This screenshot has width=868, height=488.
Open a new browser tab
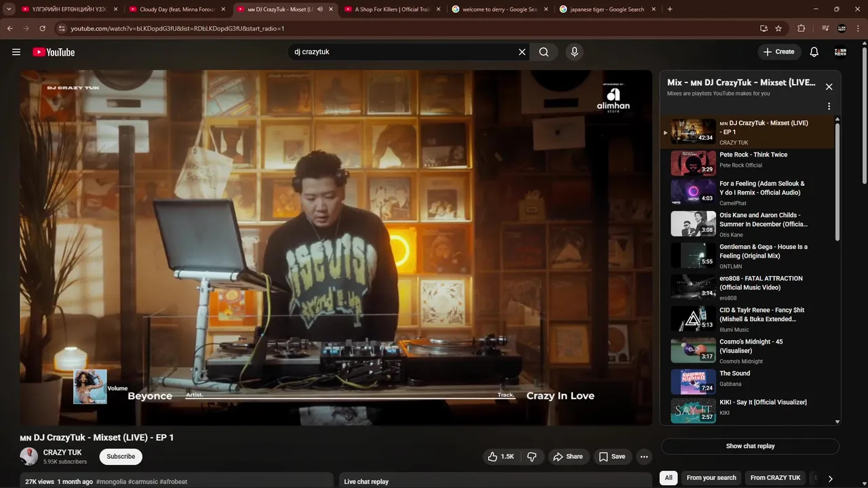pos(670,9)
